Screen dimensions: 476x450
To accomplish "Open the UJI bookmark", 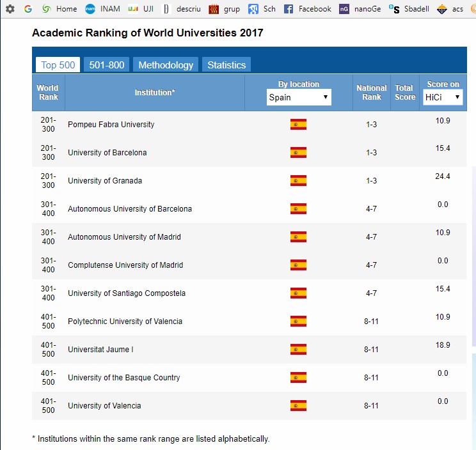I will click(x=141, y=9).
